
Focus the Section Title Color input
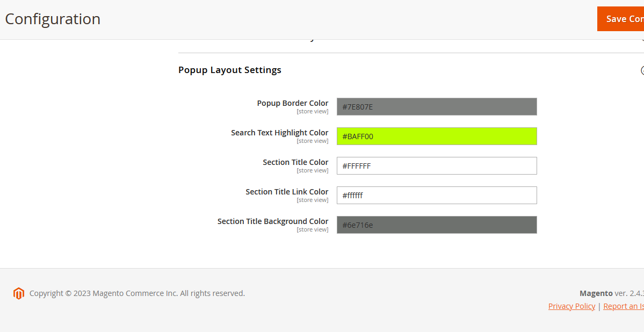[x=437, y=166]
